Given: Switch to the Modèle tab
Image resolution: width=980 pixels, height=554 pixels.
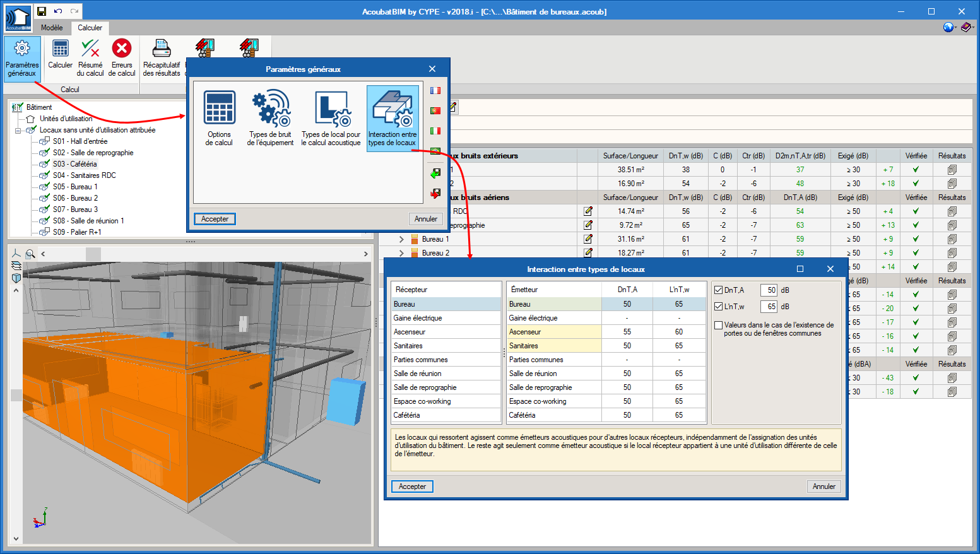Looking at the screenshot, I should [52, 28].
